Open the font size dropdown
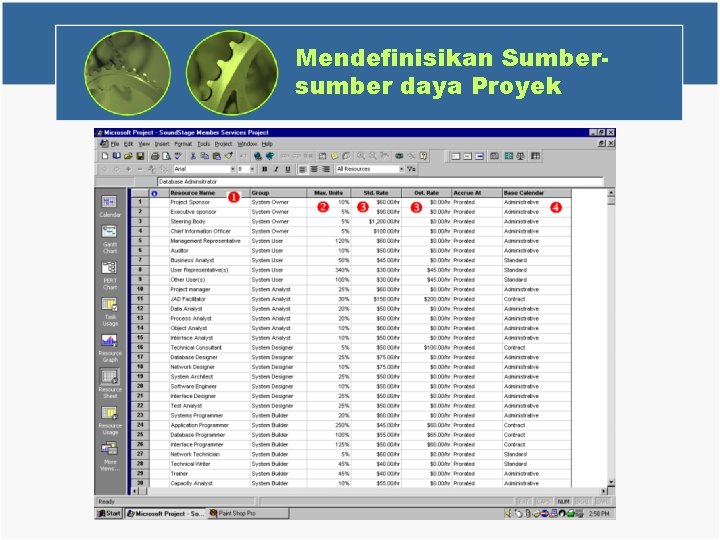The image size is (720, 540). [x=252, y=169]
